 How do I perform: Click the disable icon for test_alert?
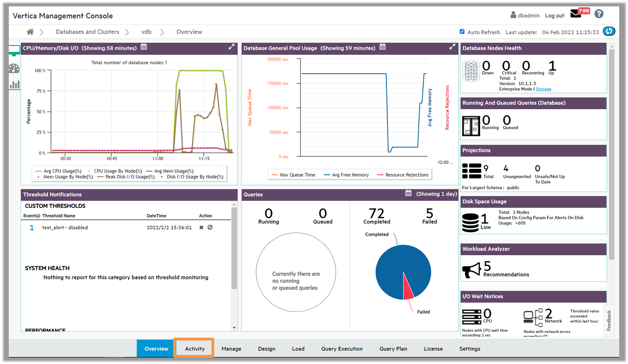coord(210,228)
